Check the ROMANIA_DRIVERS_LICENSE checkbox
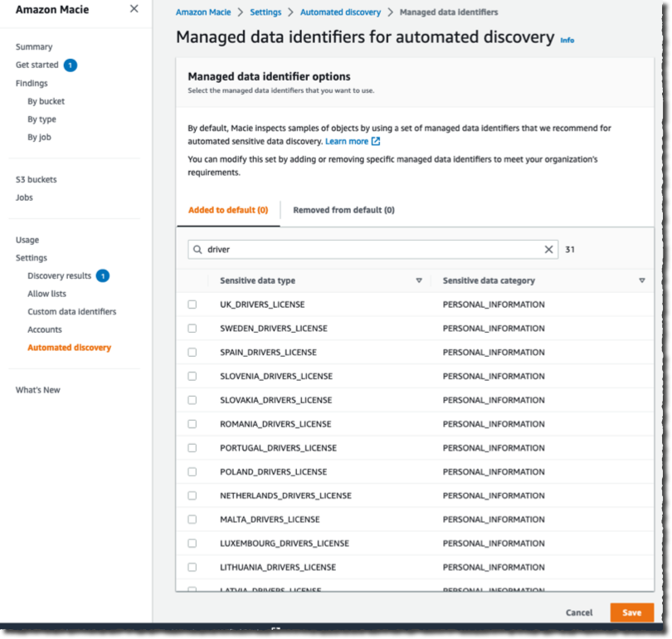Image resolution: width=672 pixels, height=639 pixels. click(x=192, y=424)
